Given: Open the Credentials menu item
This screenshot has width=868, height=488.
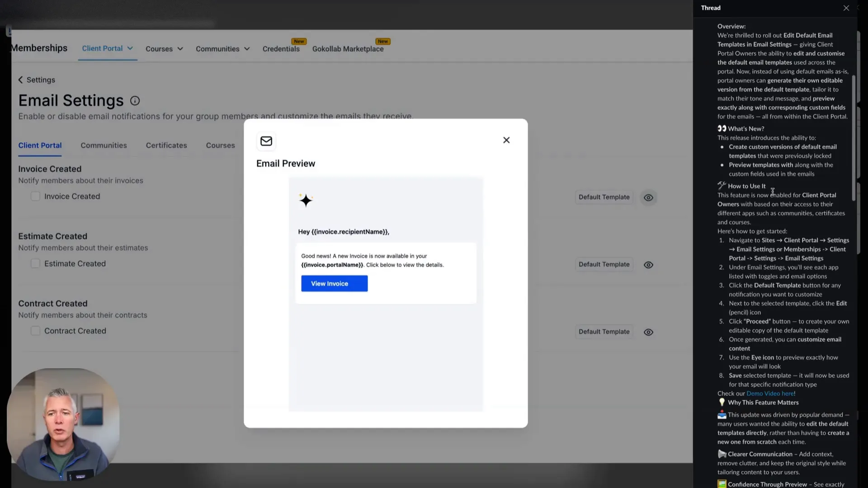Looking at the screenshot, I should point(281,49).
